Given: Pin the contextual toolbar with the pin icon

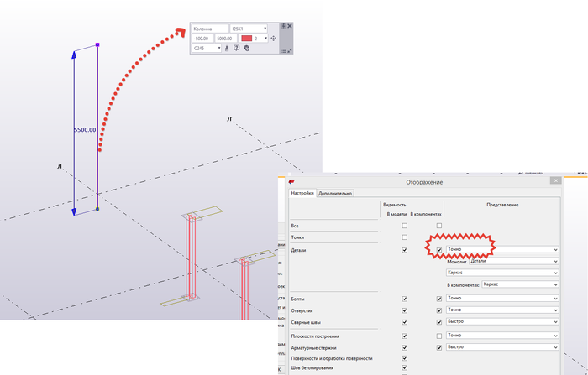Looking at the screenshot, I should click(x=284, y=26).
